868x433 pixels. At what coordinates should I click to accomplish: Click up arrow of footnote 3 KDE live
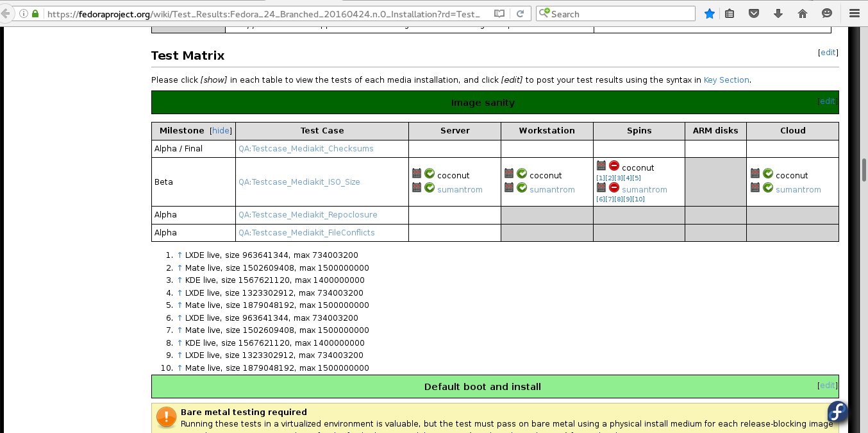[x=179, y=280]
